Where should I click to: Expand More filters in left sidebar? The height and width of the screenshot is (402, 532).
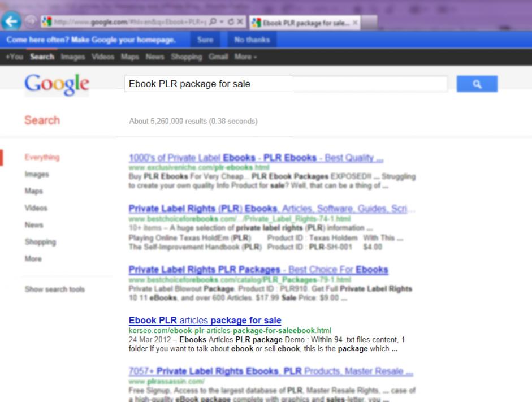(33, 258)
